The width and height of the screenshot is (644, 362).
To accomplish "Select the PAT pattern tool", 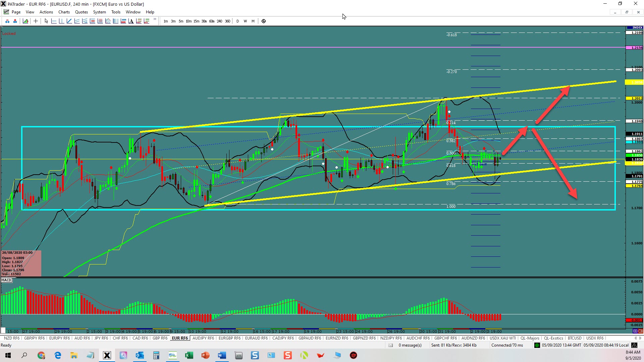I will [x=139, y=21].
